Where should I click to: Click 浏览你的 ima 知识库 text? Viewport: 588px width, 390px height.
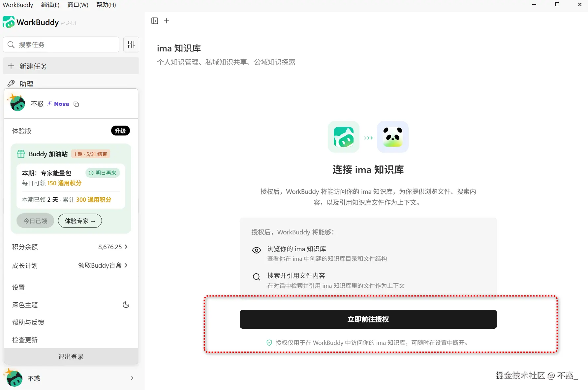[296, 249]
